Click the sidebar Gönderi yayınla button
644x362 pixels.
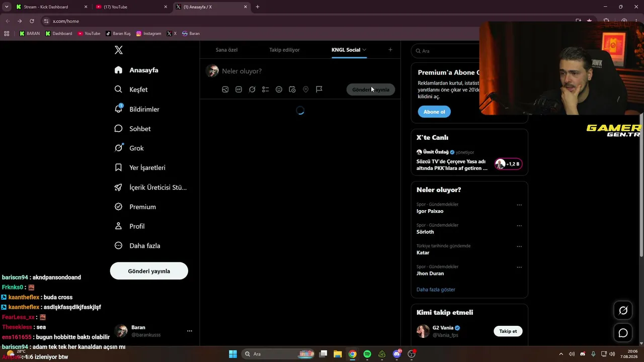pyautogui.click(x=149, y=271)
